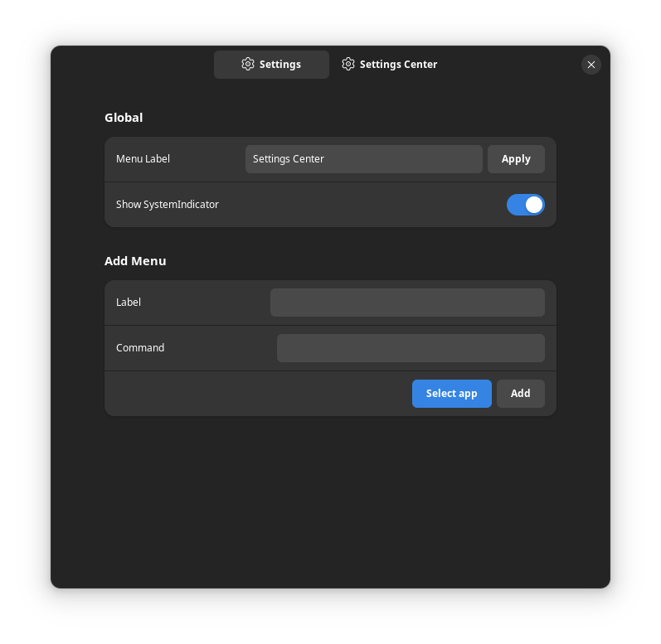Click the Add button in Add Menu

point(520,394)
